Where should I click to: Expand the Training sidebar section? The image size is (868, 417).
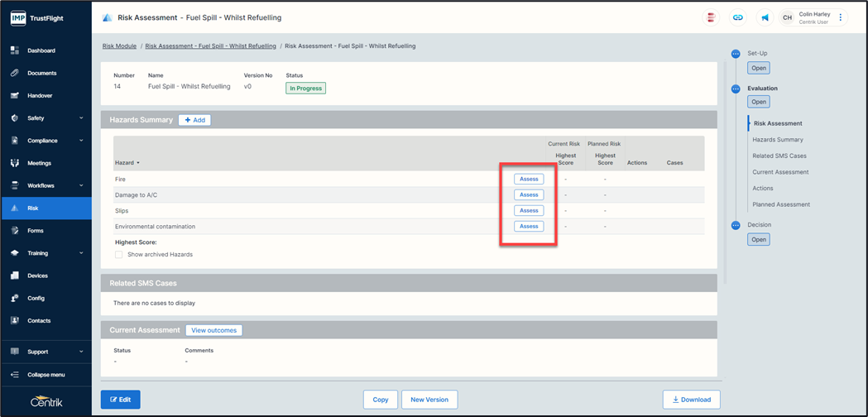click(x=81, y=253)
